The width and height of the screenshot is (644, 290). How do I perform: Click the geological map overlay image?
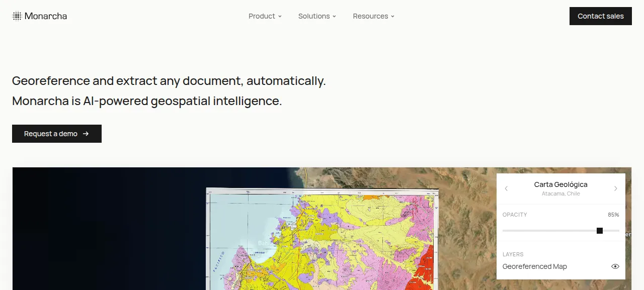point(322,239)
